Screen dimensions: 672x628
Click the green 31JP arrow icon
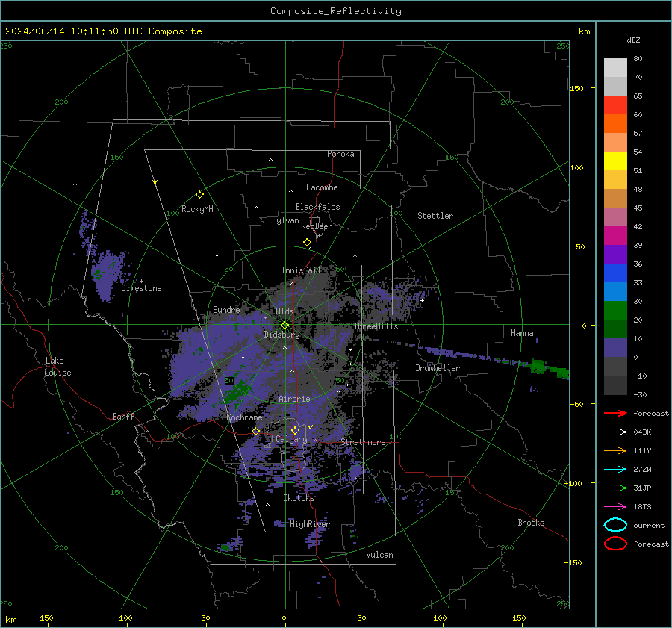(615, 488)
